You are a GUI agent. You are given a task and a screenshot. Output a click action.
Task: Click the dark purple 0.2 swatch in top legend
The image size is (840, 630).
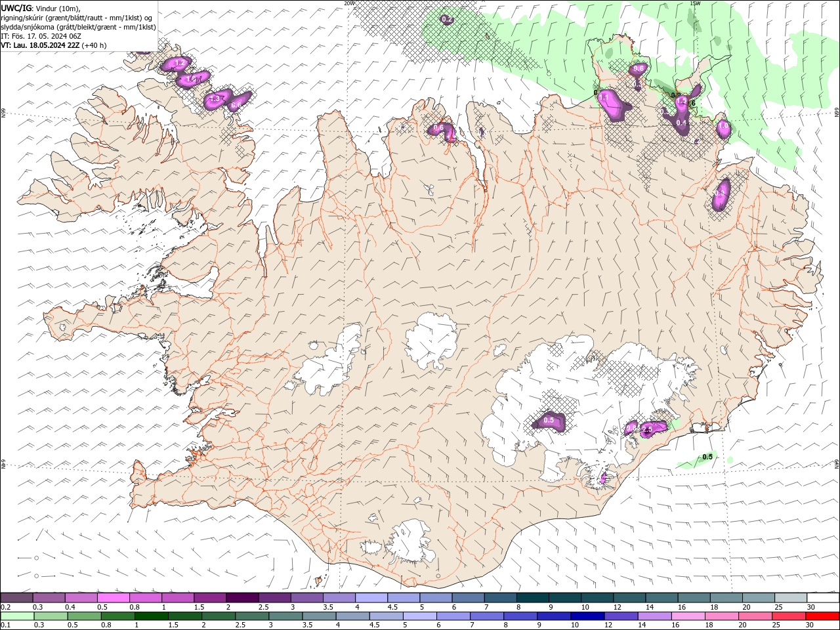[16, 598]
